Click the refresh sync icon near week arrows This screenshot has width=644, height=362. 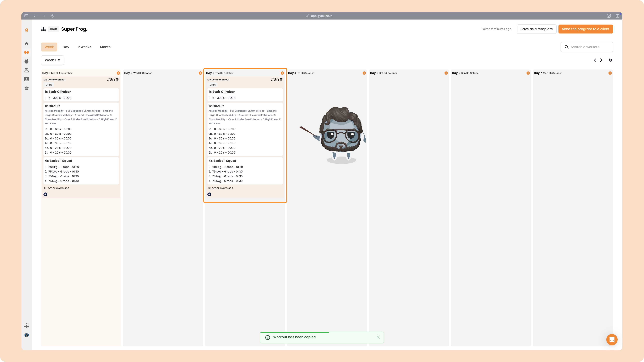[x=611, y=60]
